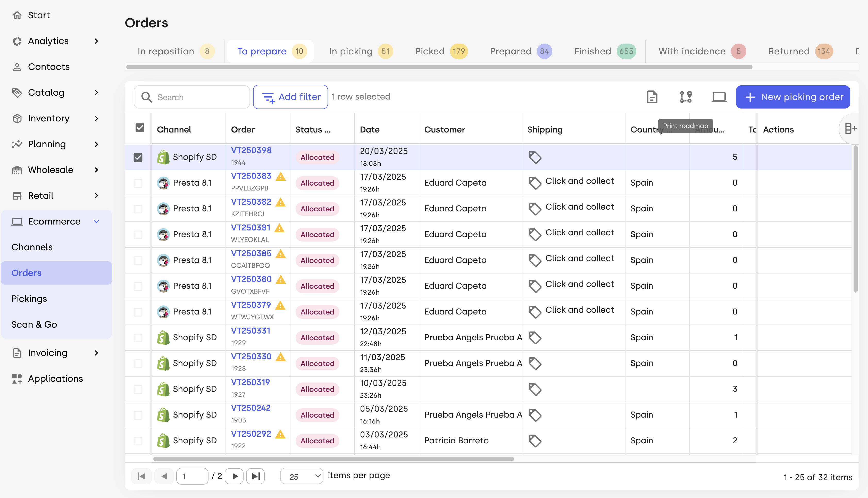Click the shipping tag icon for VT250398
Viewport: 868px width, 498px height.
[x=535, y=157]
